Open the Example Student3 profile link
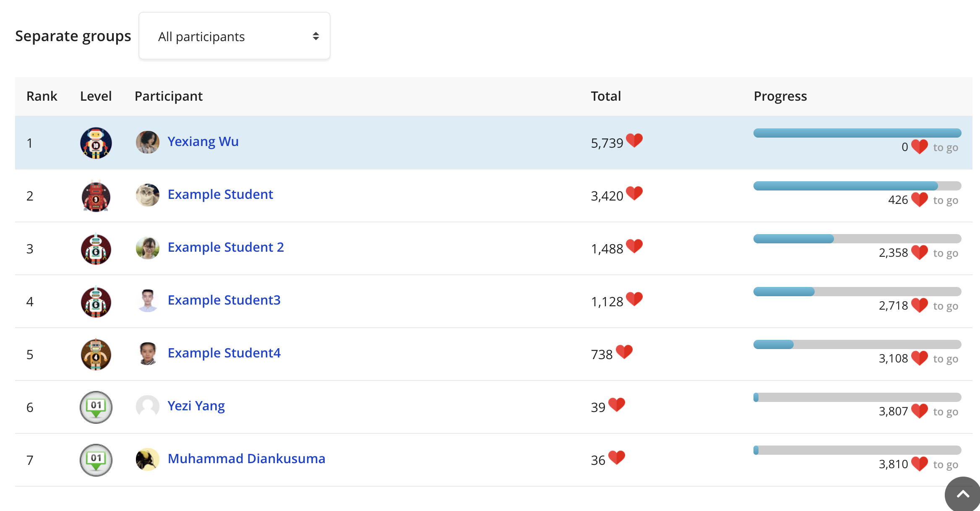The height and width of the screenshot is (511, 980). click(224, 300)
